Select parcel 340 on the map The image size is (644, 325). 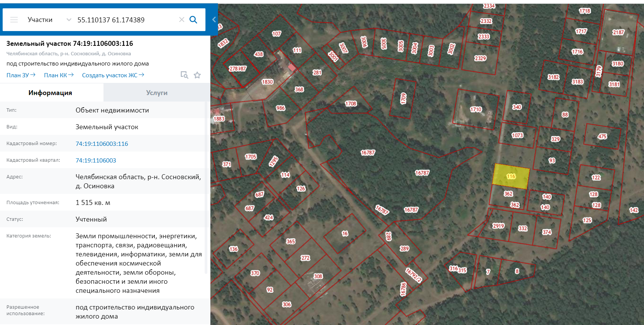coord(517,107)
